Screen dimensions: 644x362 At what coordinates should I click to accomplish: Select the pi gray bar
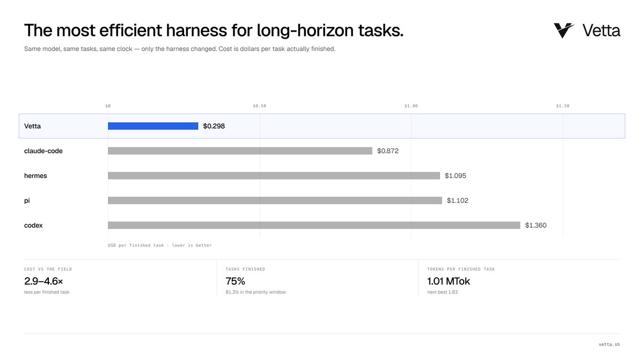[x=275, y=201]
